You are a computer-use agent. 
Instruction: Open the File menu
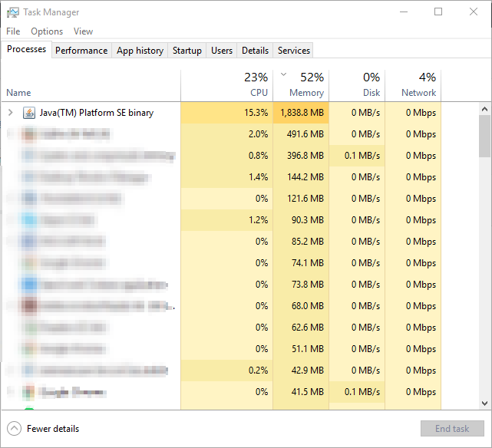tap(13, 31)
